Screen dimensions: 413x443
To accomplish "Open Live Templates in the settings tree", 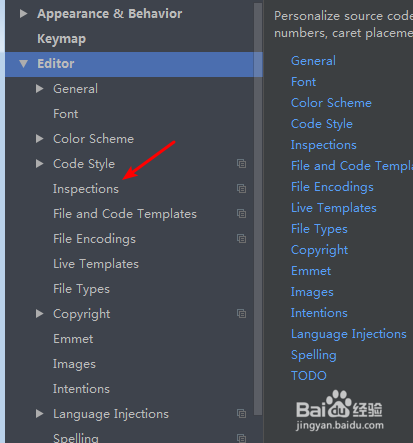I will tap(96, 264).
